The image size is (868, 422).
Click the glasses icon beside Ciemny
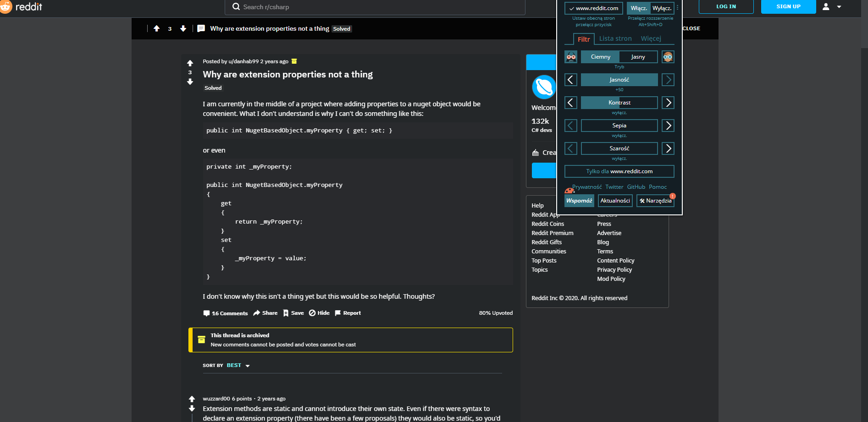[x=570, y=56]
